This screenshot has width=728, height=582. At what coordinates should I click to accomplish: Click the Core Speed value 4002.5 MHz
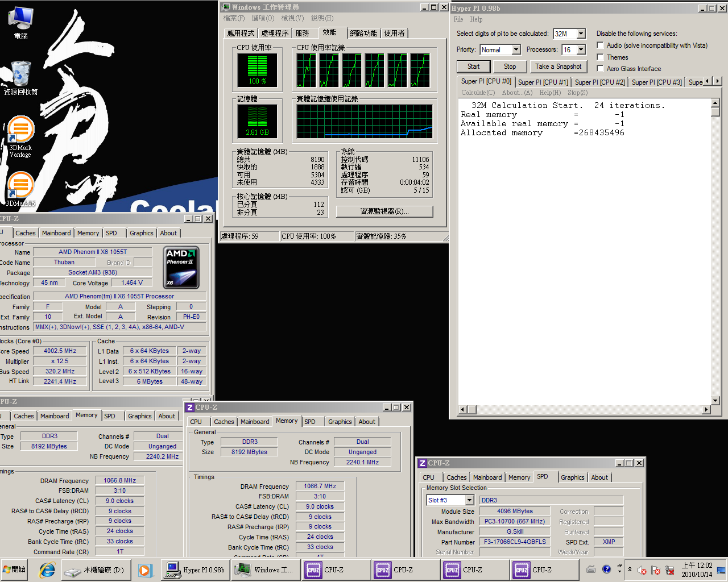pyautogui.click(x=60, y=351)
